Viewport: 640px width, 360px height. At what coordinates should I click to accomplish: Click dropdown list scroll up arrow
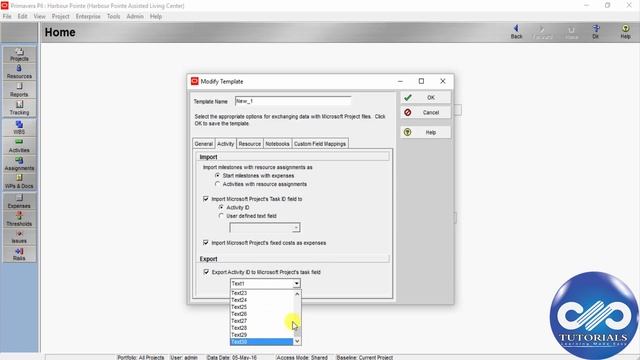tap(297, 293)
